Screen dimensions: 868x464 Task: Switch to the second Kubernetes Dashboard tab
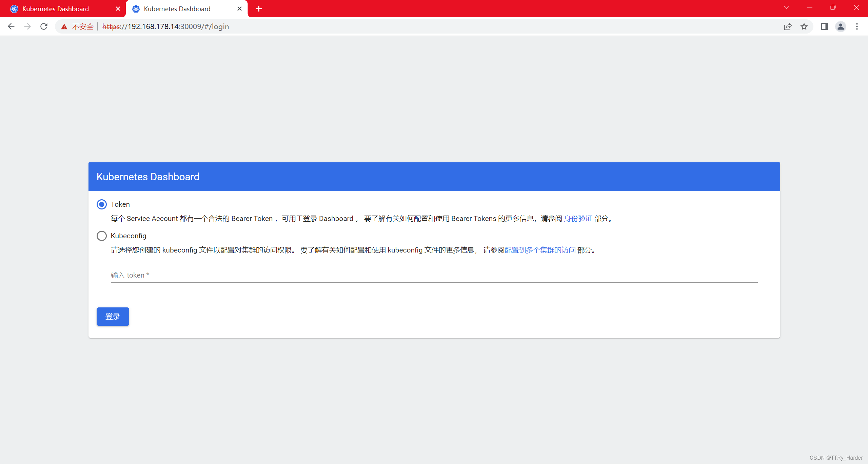click(x=177, y=8)
